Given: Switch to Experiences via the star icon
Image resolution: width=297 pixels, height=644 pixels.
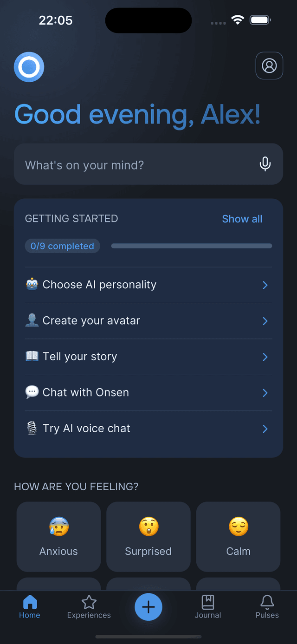Looking at the screenshot, I should coord(89,602).
